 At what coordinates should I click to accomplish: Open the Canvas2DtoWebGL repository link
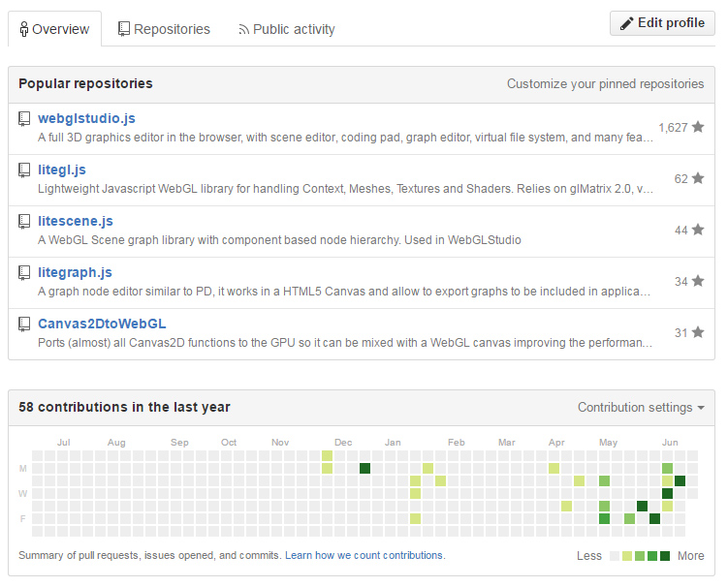coord(102,324)
